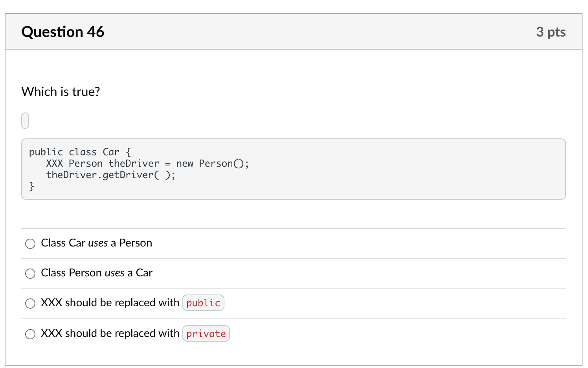Click the "3 pts" point value
The height and width of the screenshot is (368, 588).
click(x=551, y=32)
